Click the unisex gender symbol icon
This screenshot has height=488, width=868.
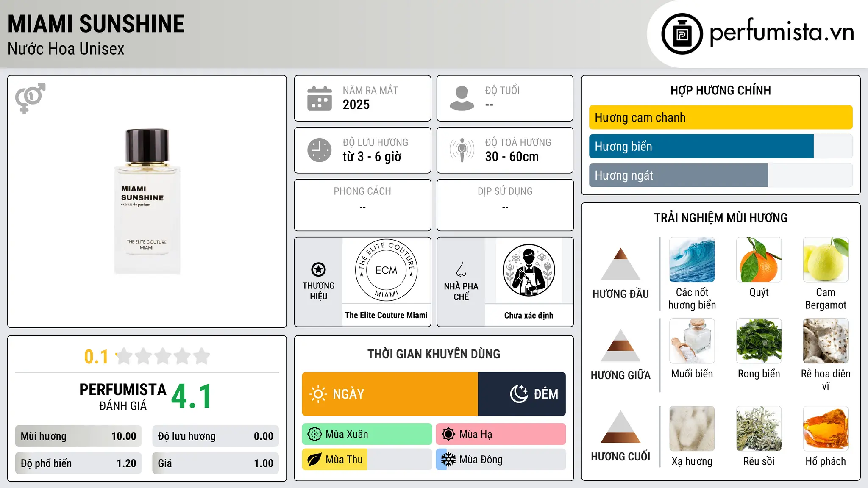(30, 98)
